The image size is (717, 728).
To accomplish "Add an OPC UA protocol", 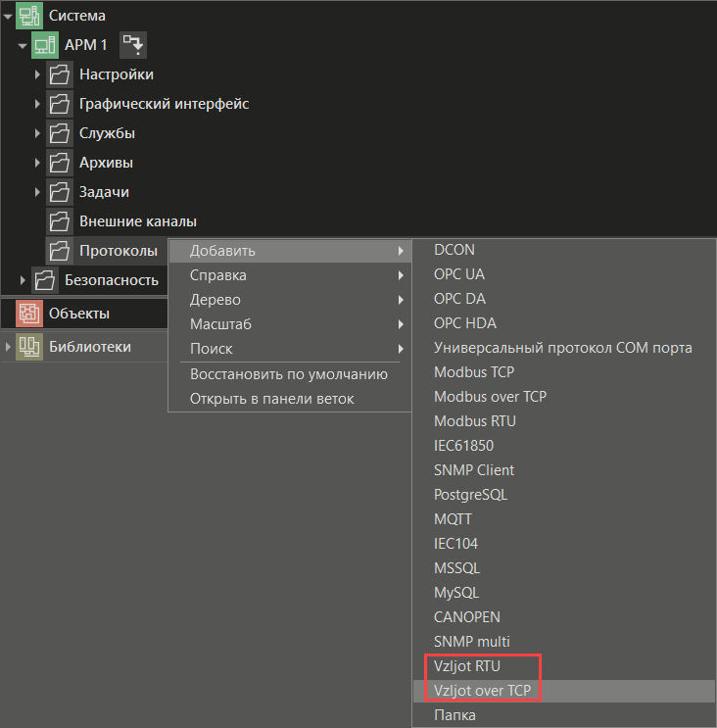I will pyautogui.click(x=458, y=274).
